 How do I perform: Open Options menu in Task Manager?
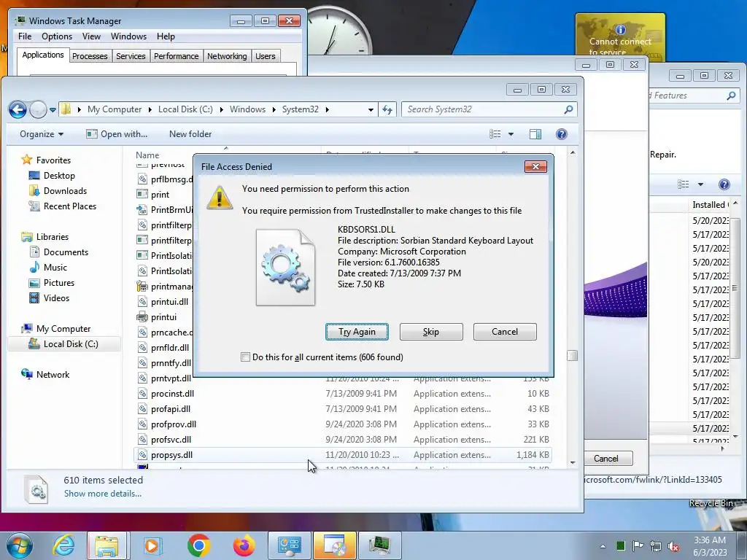[57, 36]
